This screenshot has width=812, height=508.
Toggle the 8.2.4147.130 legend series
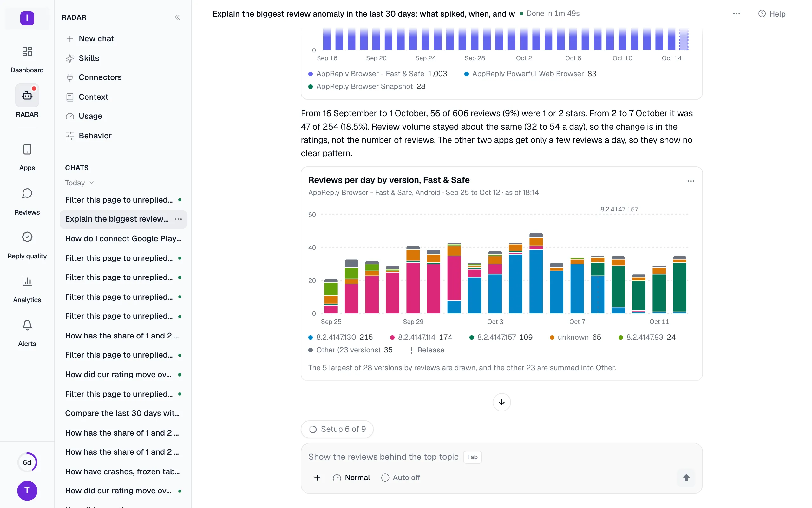pyautogui.click(x=341, y=337)
